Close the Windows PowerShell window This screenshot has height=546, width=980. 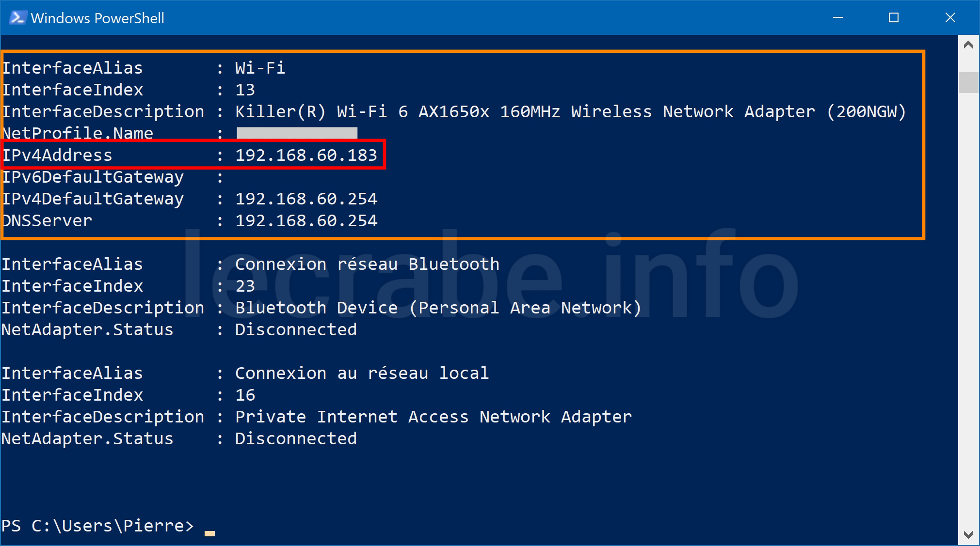point(950,18)
